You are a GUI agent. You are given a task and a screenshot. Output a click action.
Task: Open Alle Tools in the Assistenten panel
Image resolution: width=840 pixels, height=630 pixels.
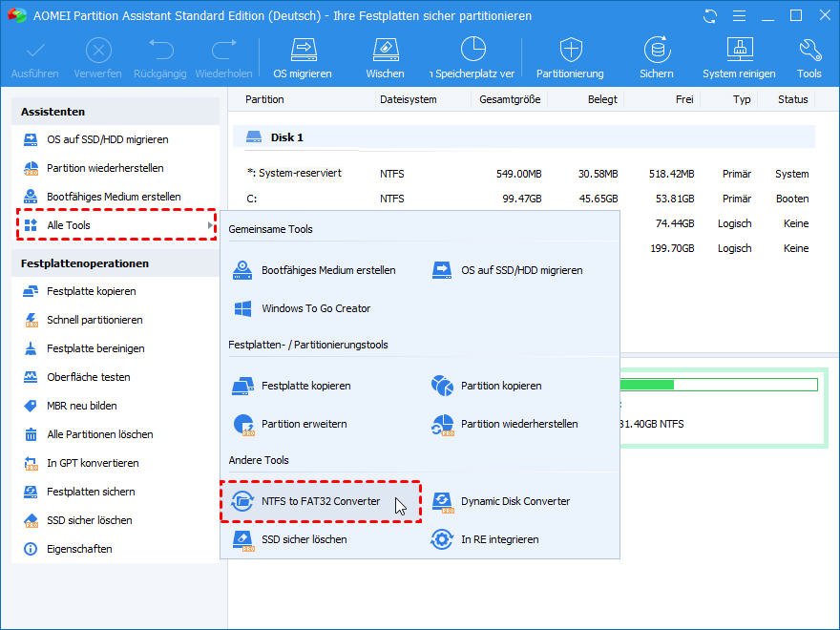click(116, 225)
